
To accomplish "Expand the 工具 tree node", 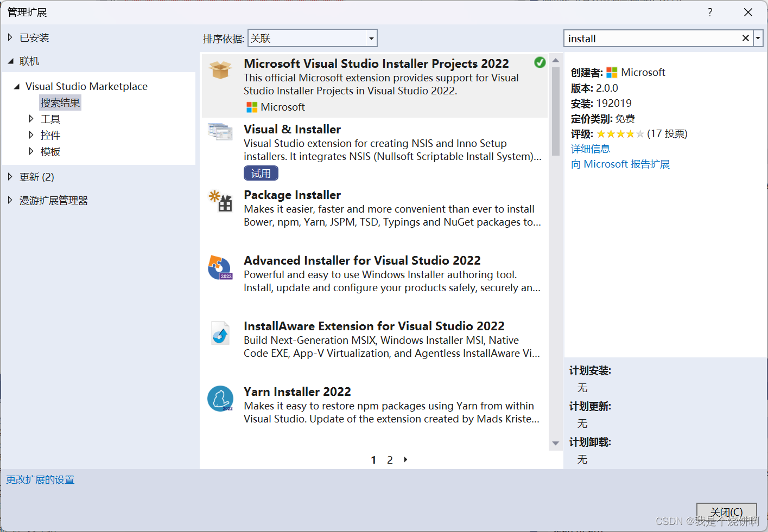I will coord(31,118).
